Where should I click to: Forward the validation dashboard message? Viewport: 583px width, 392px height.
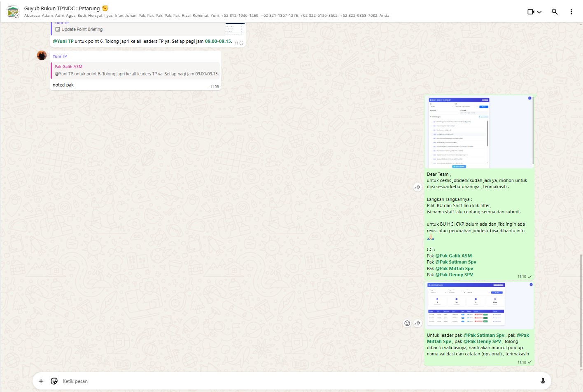(x=417, y=324)
